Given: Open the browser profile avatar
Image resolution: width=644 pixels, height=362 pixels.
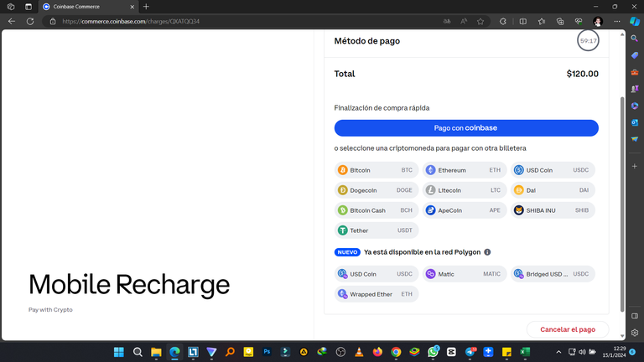Looking at the screenshot, I should 598,21.
